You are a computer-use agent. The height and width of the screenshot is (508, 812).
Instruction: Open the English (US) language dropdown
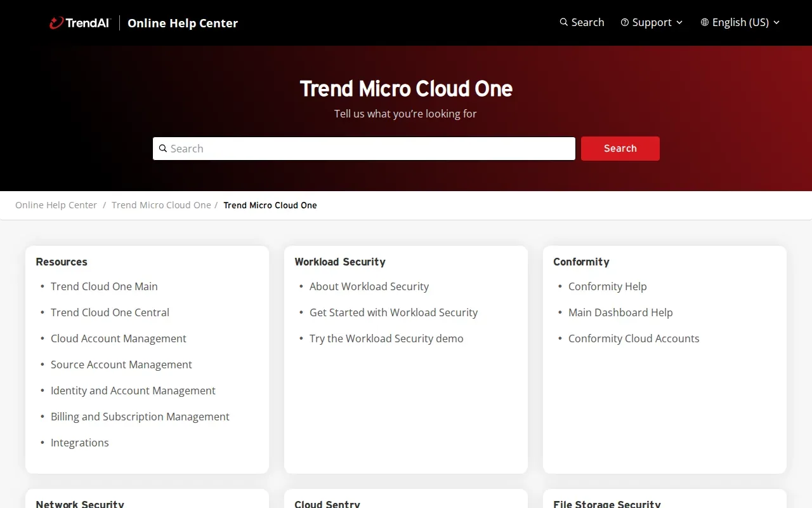click(740, 22)
